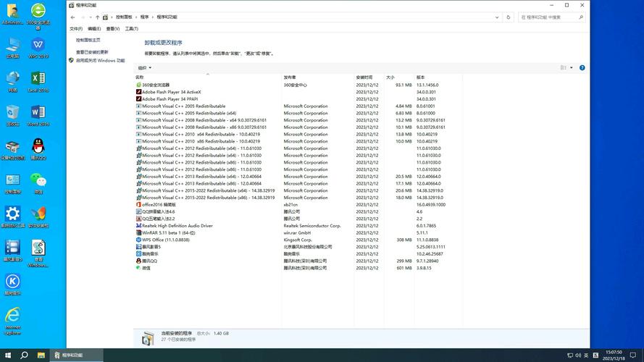644x362 pixels.
Task: Click Realtek Semiconductor Corp. publisher cell
Action: 312,226
